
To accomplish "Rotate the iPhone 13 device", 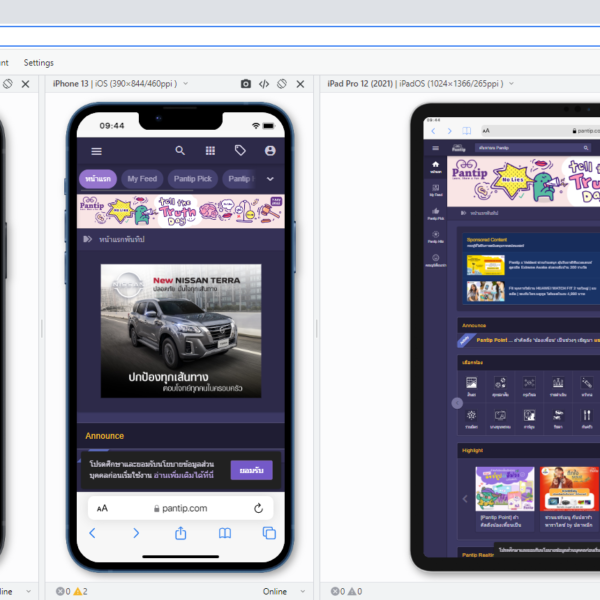I will (x=282, y=84).
